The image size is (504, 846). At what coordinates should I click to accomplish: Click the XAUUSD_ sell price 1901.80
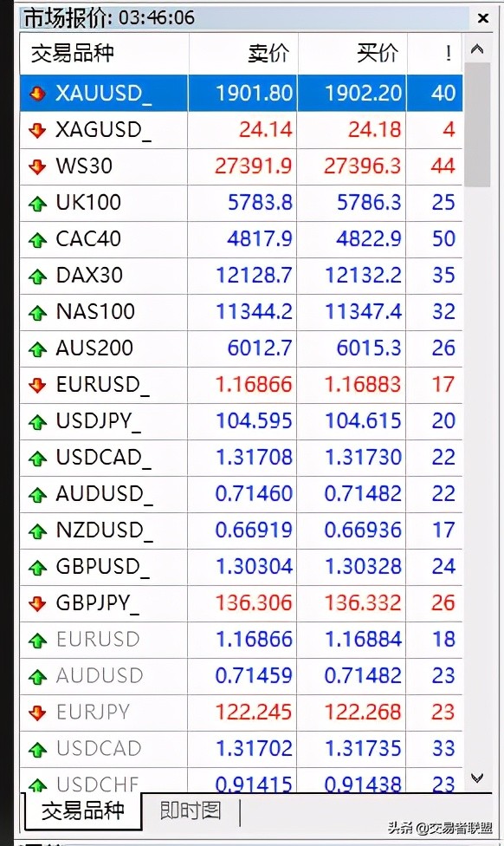tap(255, 94)
